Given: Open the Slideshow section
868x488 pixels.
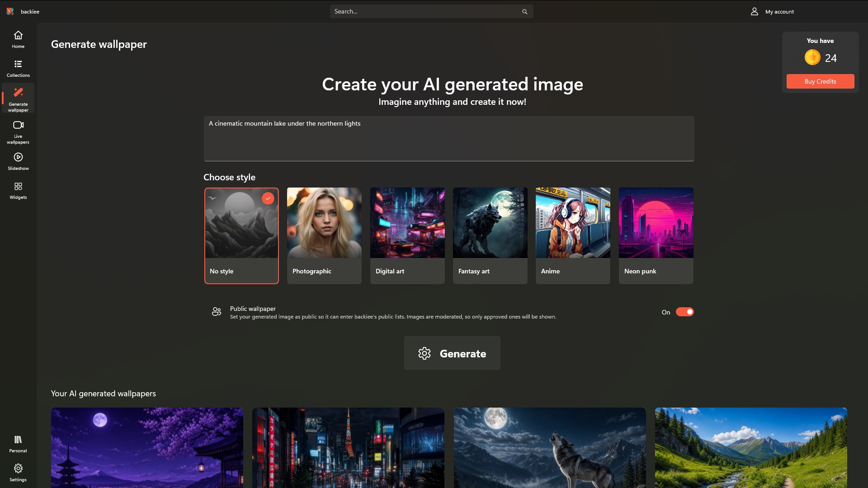Looking at the screenshot, I should coord(18,161).
